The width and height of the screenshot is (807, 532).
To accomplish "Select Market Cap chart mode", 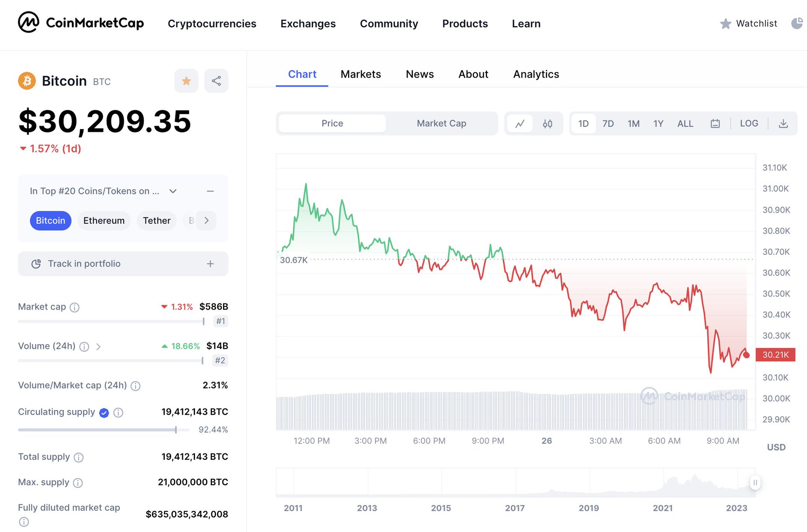I will click(441, 124).
